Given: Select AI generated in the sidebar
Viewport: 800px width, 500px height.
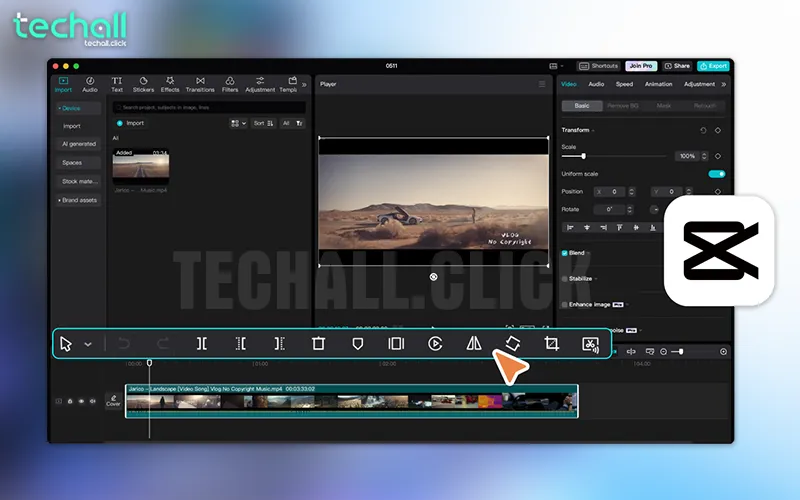Looking at the screenshot, I should point(78,144).
